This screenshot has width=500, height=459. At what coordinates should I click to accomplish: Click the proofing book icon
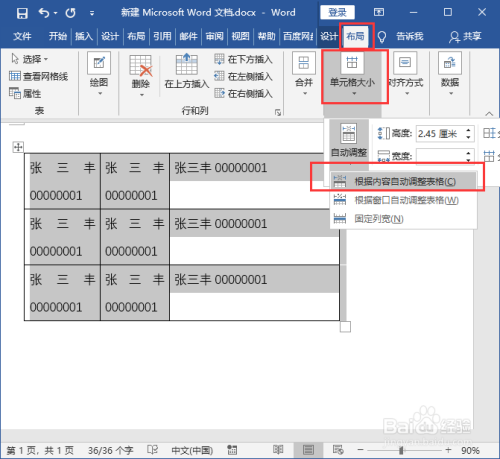(x=152, y=450)
